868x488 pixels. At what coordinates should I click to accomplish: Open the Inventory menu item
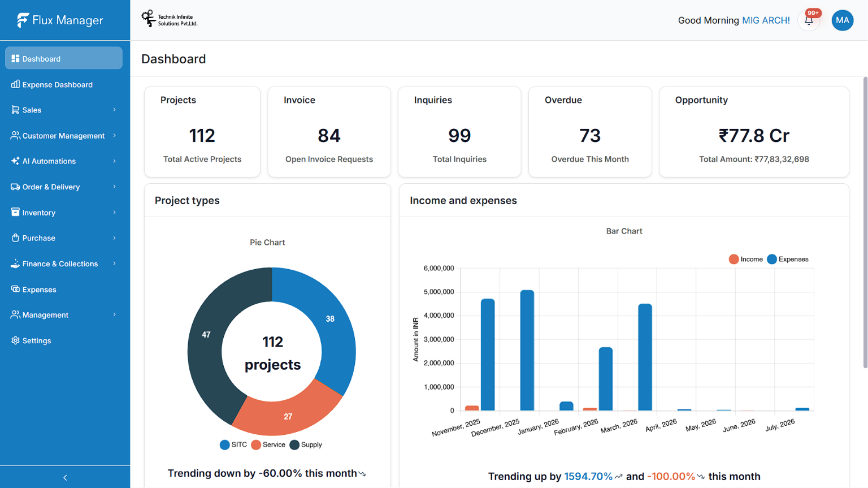click(64, 213)
